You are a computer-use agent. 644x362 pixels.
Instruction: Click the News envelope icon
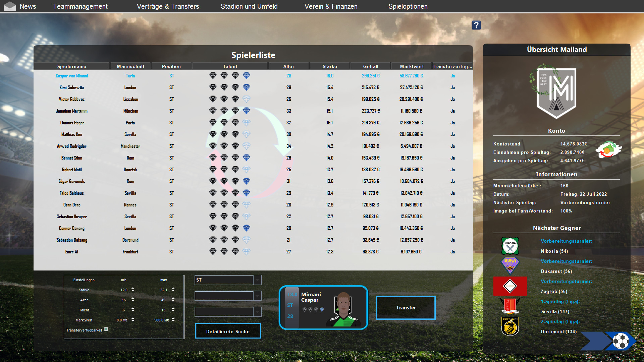pyautogui.click(x=10, y=6)
